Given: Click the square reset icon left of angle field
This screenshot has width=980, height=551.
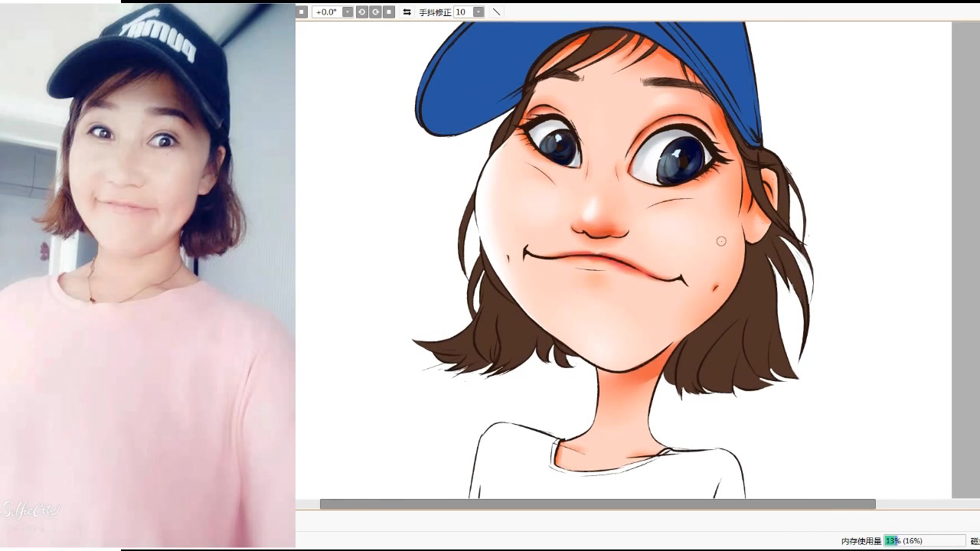Looking at the screenshot, I should [302, 12].
